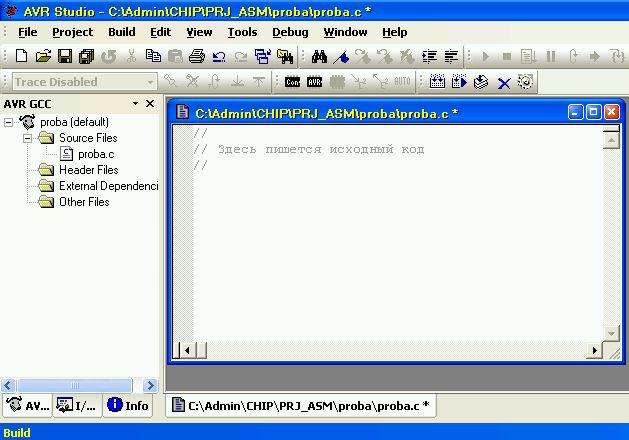Click the Save All icon
The width and height of the screenshot is (629, 440).
(86, 56)
